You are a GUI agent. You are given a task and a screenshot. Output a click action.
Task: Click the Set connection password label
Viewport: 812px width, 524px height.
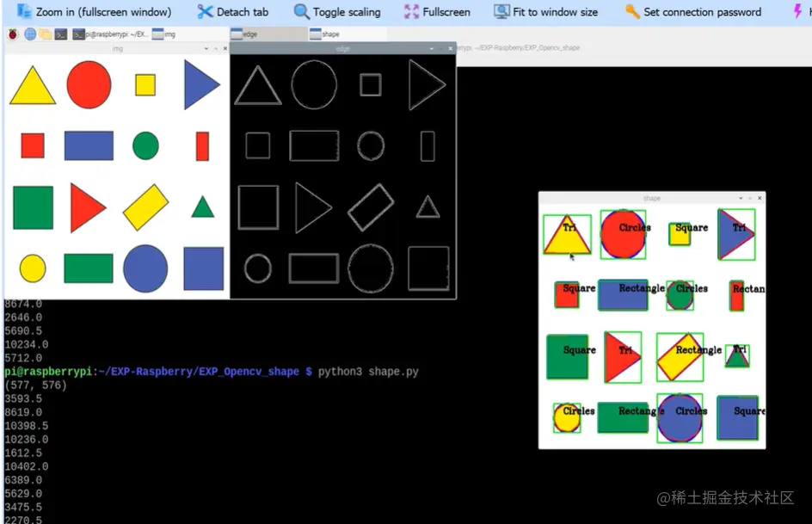click(702, 12)
